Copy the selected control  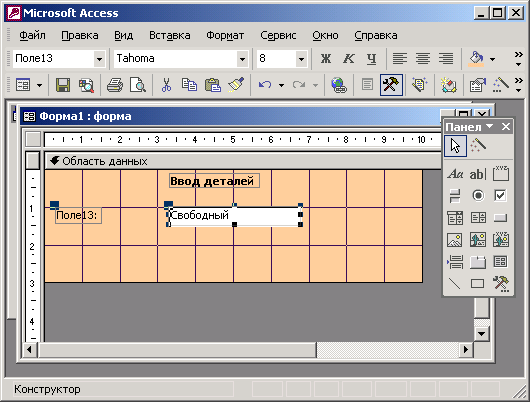pos(189,85)
